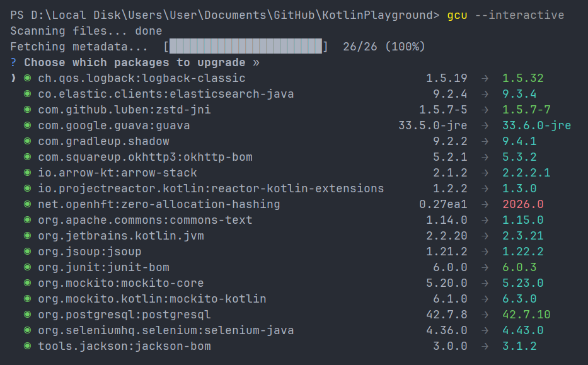The width and height of the screenshot is (588, 365).
Task: Click the Scanning files... done line
Action: 86,31
